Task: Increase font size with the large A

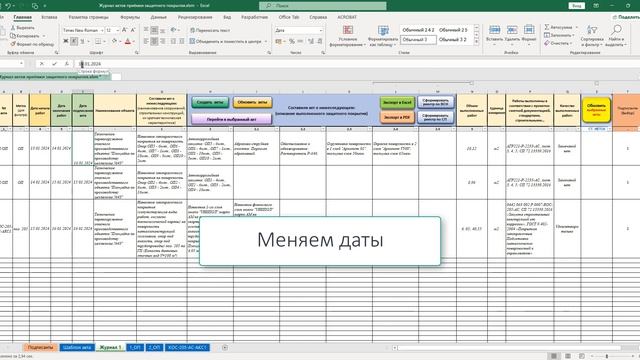Action: [124, 30]
